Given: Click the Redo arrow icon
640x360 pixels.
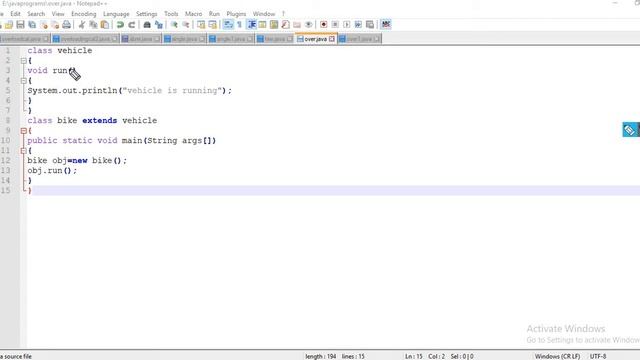Looking at the screenshot, I should [x=131, y=25].
